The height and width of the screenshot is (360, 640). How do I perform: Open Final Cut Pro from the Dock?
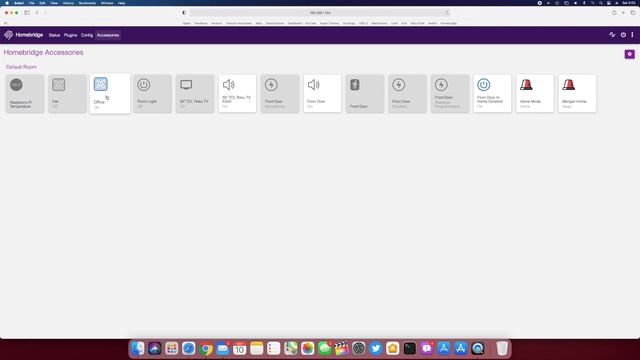coord(342,348)
